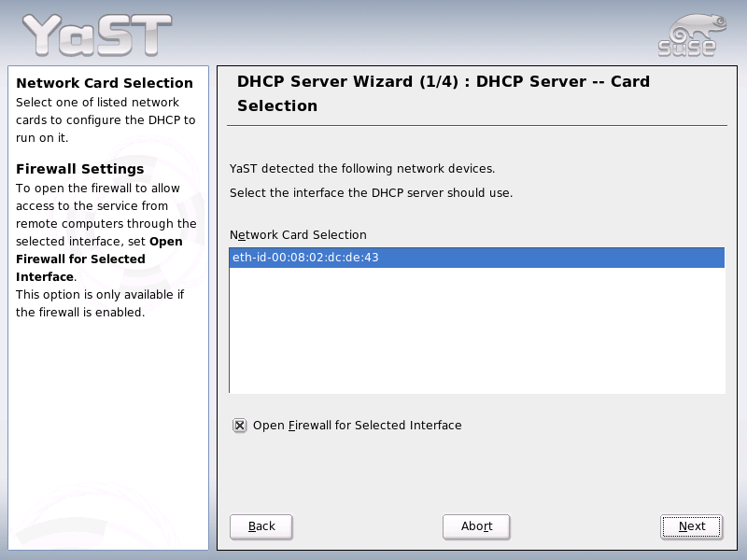Toggle Open Firewall for Selected Interface checkbox

240,426
